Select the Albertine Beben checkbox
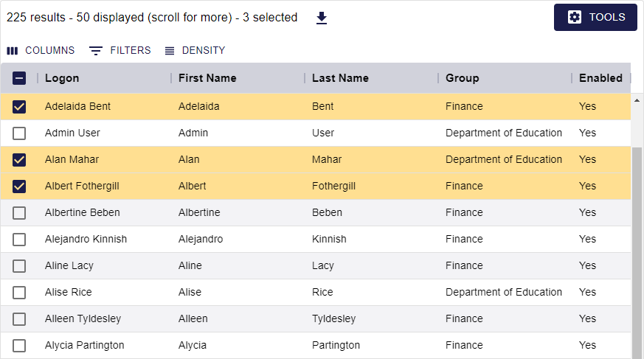The width and height of the screenshot is (644, 359). pos(19,212)
